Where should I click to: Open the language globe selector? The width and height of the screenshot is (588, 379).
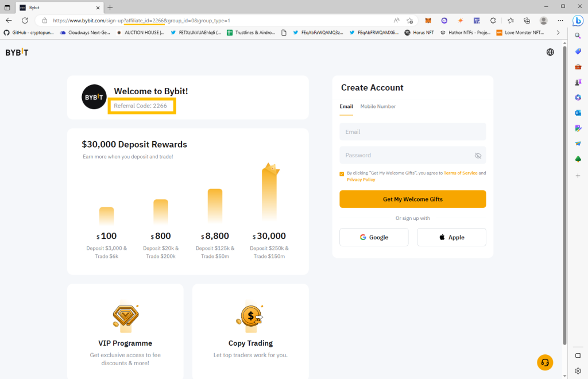[550, 52]
